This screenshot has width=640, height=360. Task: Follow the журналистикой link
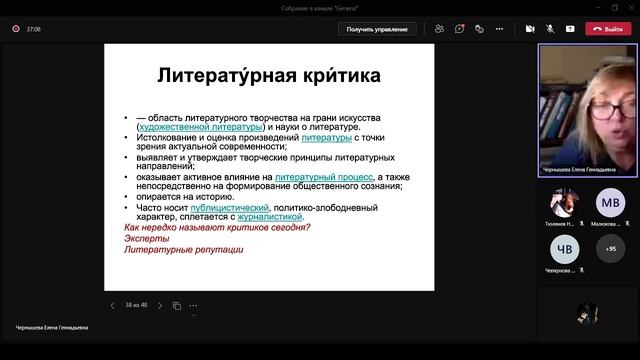pos(270,217)
